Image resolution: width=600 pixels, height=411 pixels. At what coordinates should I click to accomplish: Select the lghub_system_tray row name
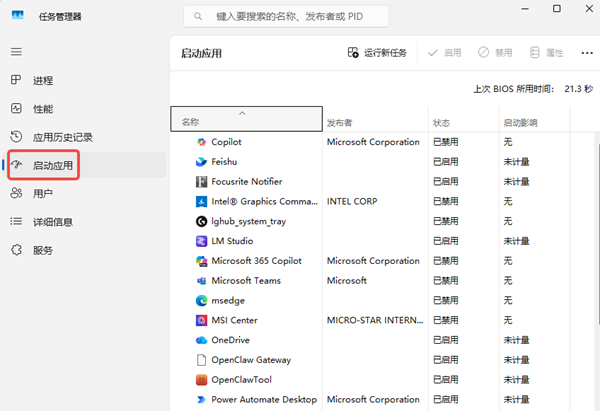pos(249,222)
